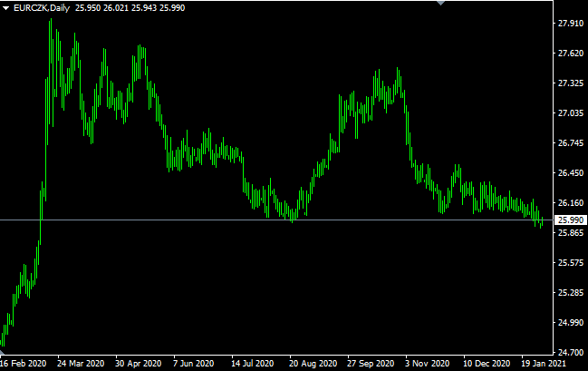Click the 20 Aug 2020 date label
Viewport: 588px width, 371px height.
(x=313, y=364)
